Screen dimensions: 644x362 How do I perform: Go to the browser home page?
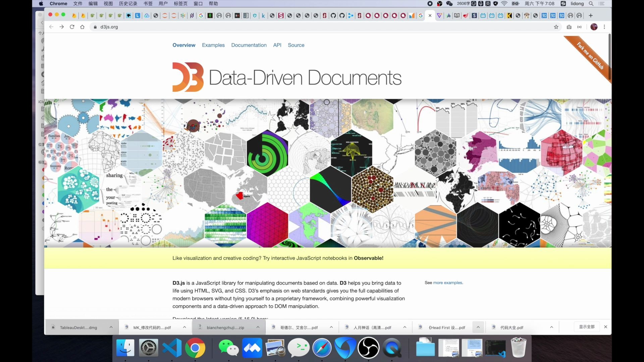tap(82, 27)
